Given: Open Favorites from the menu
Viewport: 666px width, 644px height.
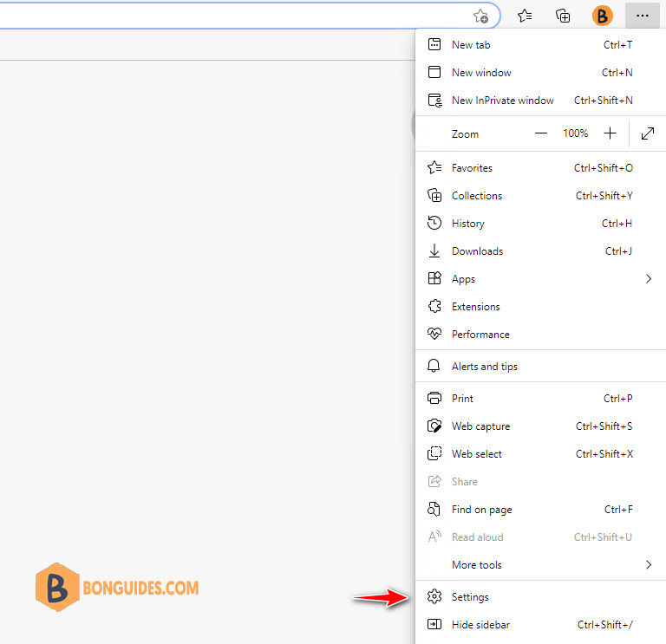Looking at the screenshot, I should (540, 168).
